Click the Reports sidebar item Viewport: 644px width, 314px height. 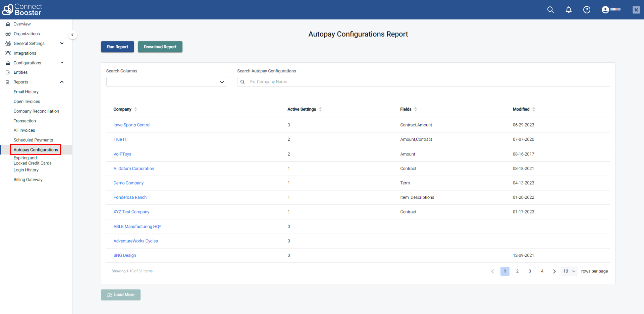click(x=21, y=82)
